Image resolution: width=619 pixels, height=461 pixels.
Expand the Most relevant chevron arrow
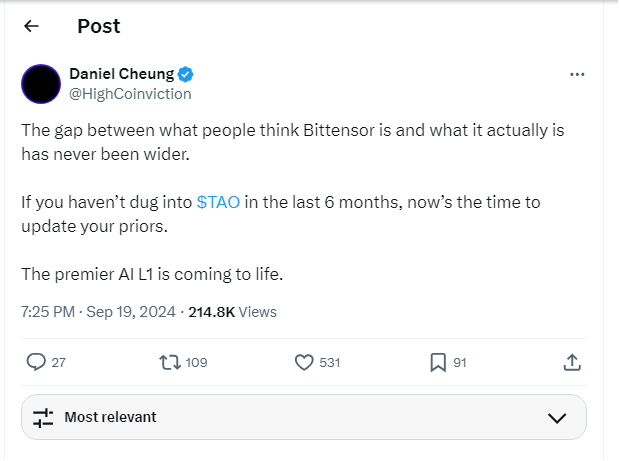coord(557,417)
